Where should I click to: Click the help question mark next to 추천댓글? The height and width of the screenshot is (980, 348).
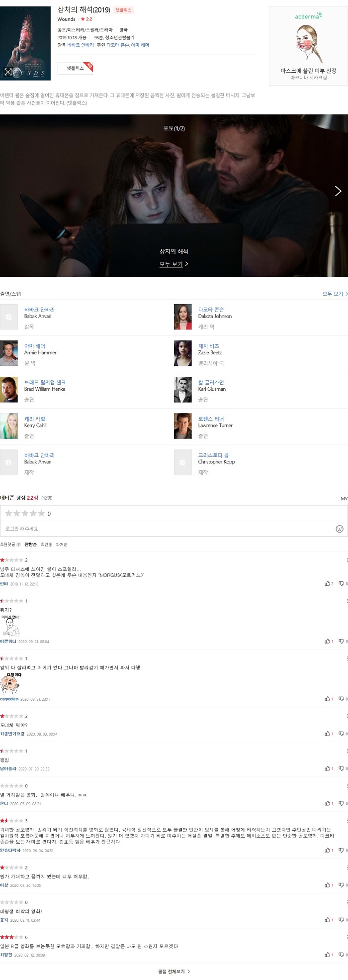pos(19,544)
